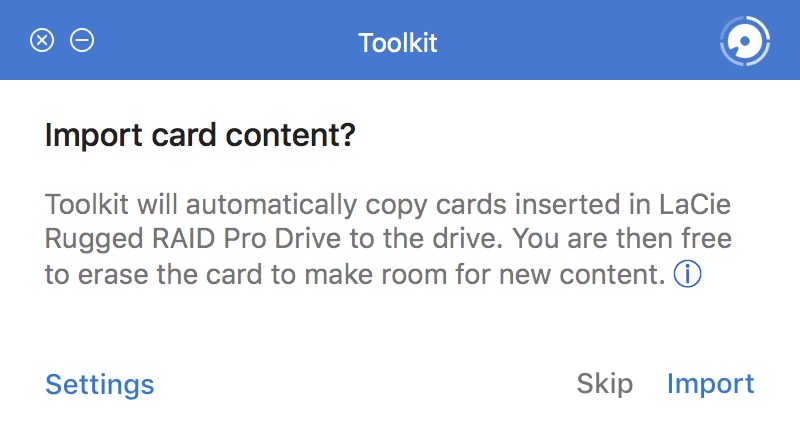This screenshot has width=800, height=440.
Task: Click the Toolkit title text
Action: coord(398,43)
